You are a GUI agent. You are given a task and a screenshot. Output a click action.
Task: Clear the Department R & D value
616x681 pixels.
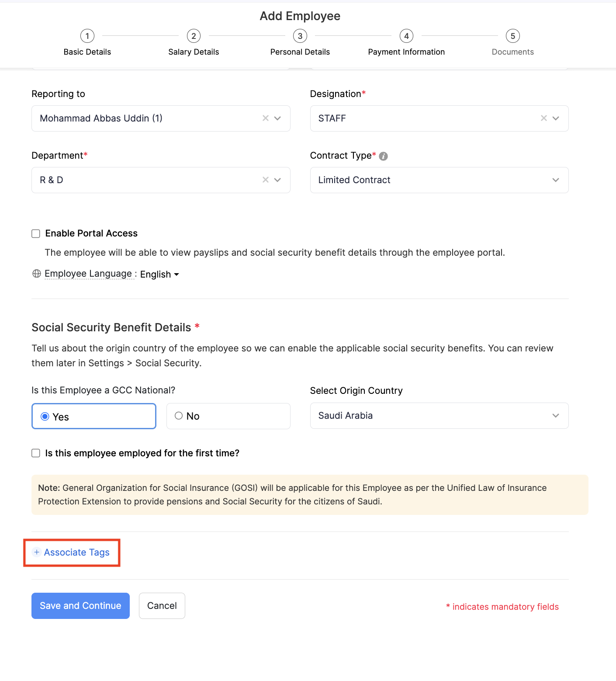[265, 180]
